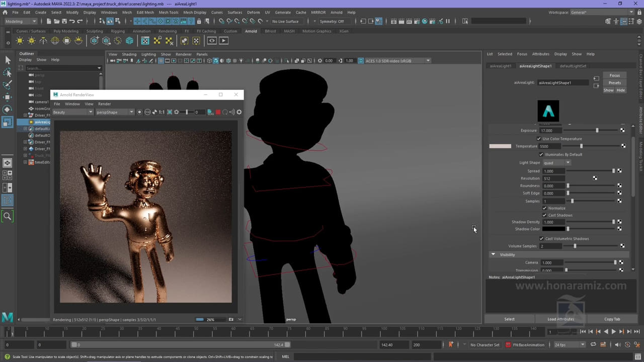The width and height of the screenshot is (644, 362).
Task: Open the 24 fps frame rate dropdown
Action: [570, 345]
